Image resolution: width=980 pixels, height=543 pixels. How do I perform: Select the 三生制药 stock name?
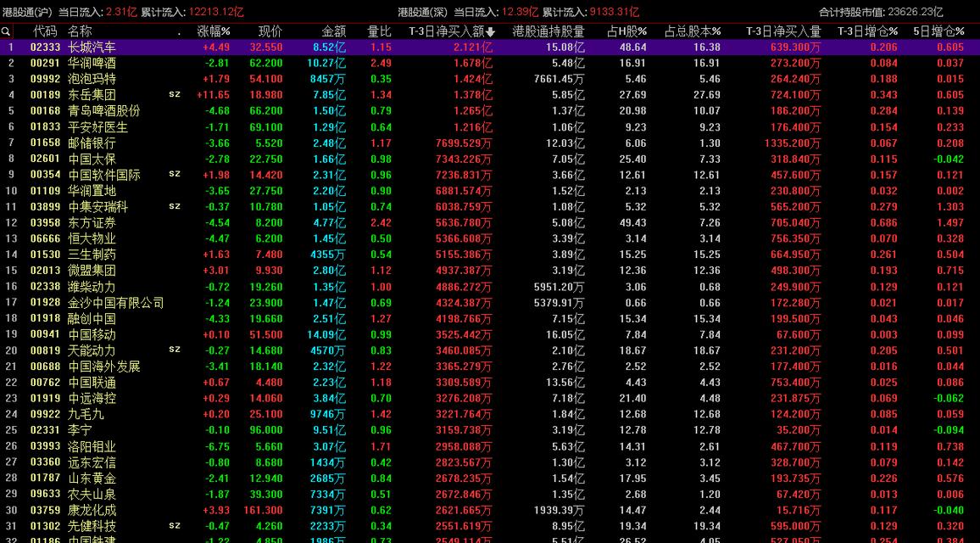click(92, 255)
